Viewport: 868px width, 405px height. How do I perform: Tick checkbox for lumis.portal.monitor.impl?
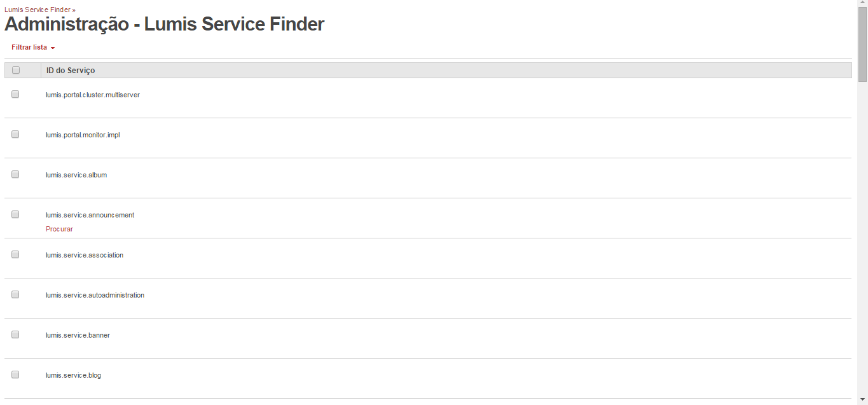tap(15, 134)
